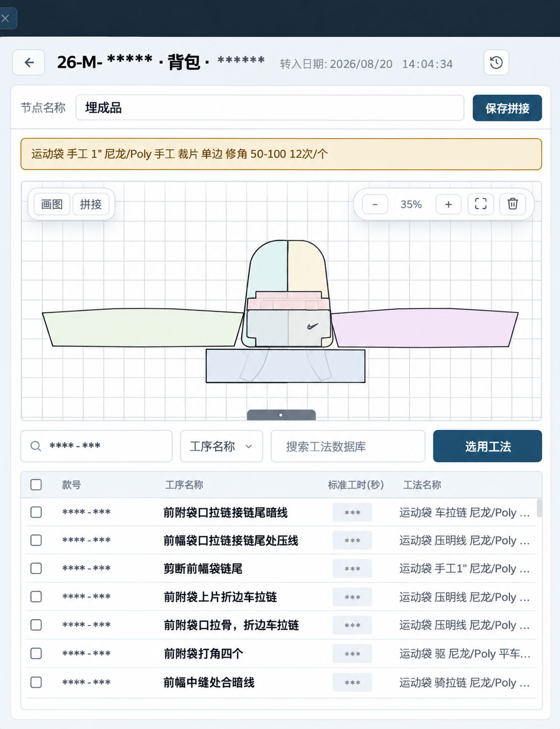Viewport: 560px width, 729px height.
Task: Toggle the select-all header checkbox
Action: (x=36, y=484)
